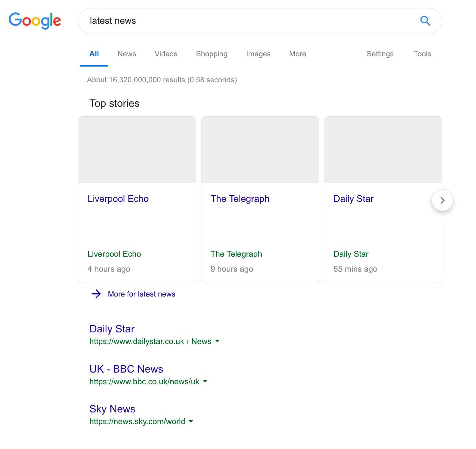
Task: Switch to the News tab
Action: pos(126,54)
